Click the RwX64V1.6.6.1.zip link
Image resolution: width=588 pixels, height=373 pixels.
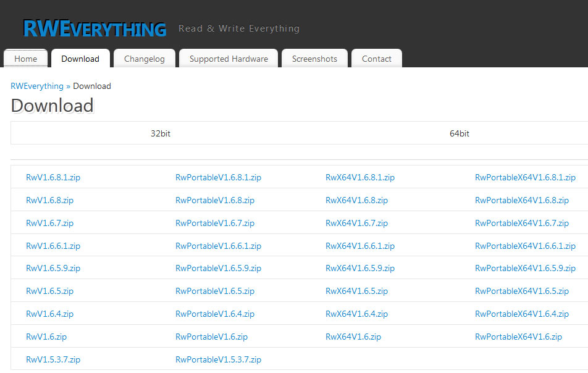click(360, 246)
